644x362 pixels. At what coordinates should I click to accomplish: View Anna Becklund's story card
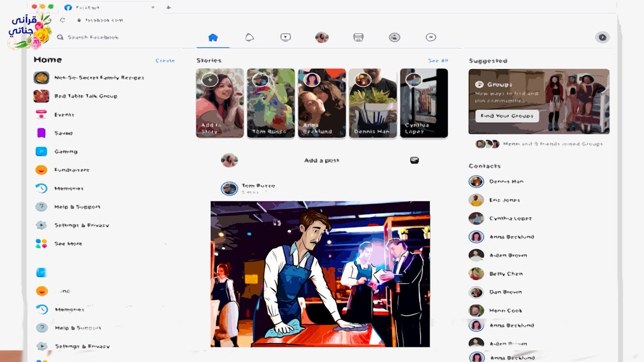(x=322, y=103)
